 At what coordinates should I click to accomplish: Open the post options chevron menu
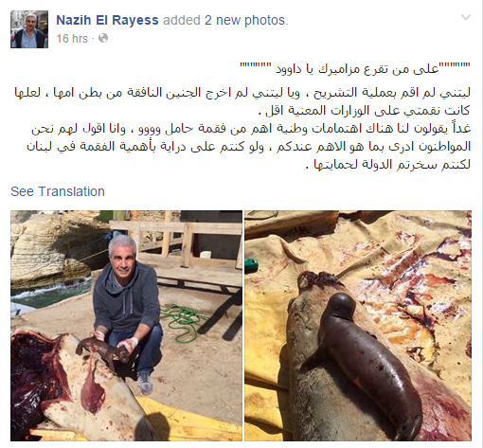(466, 17)
